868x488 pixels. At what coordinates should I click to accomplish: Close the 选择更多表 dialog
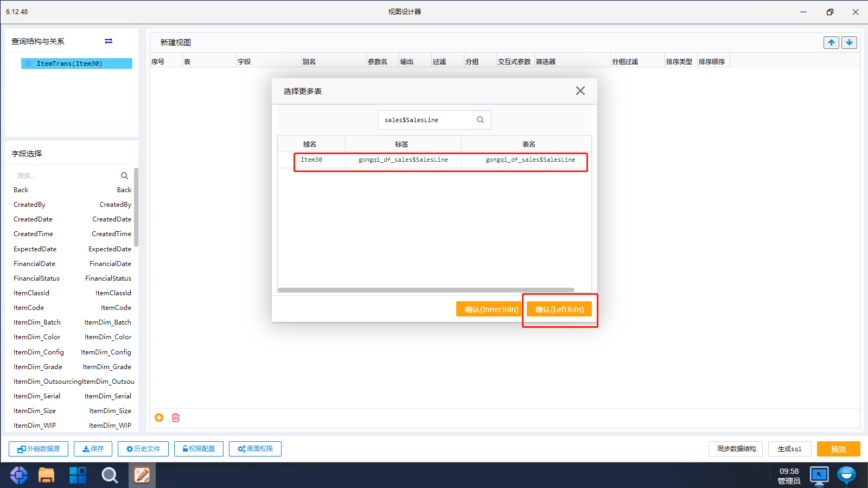[x=580, y=91]
